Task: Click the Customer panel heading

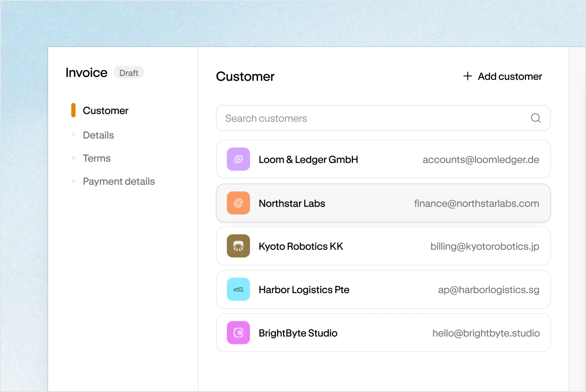Action: pyautogui.click(x=245, y=76)
